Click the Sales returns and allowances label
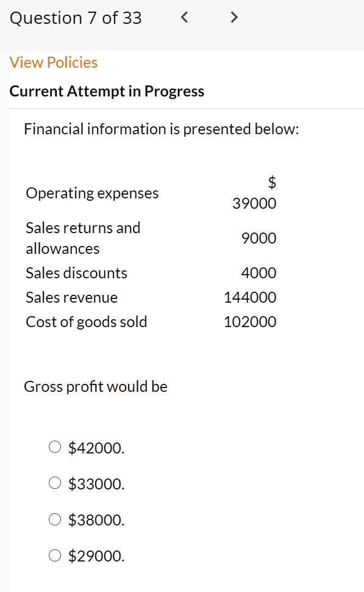Viewport: 364px width, 592px height. pos(83,238)
